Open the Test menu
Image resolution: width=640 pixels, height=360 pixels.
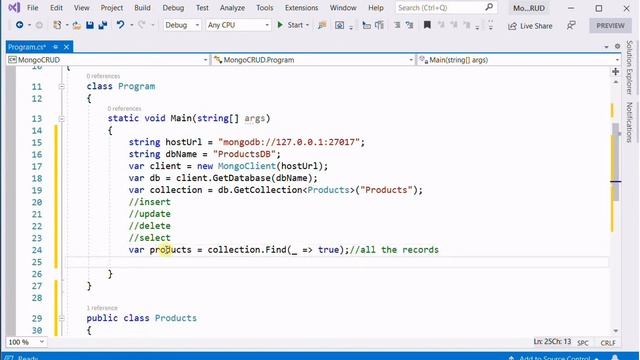click(202, 8)
